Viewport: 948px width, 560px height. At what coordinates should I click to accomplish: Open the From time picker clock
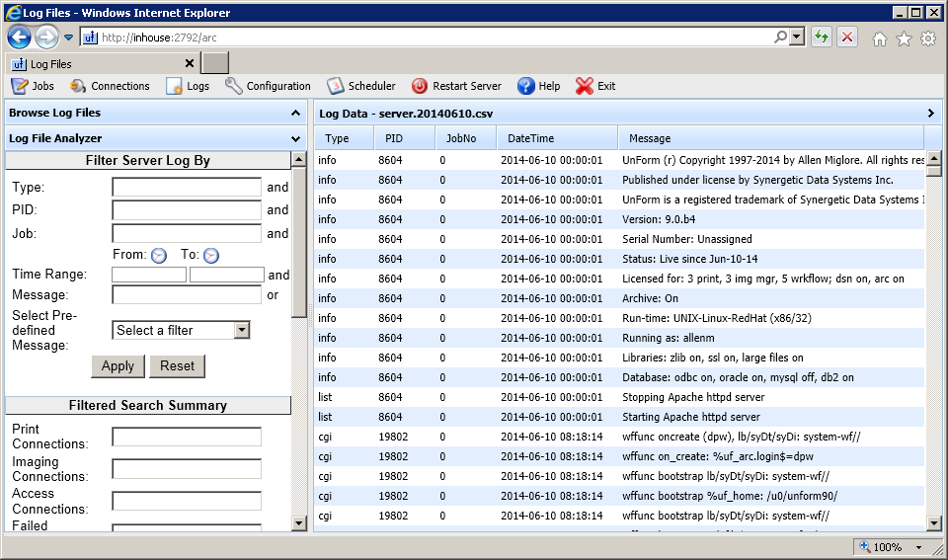coord(159,256)
